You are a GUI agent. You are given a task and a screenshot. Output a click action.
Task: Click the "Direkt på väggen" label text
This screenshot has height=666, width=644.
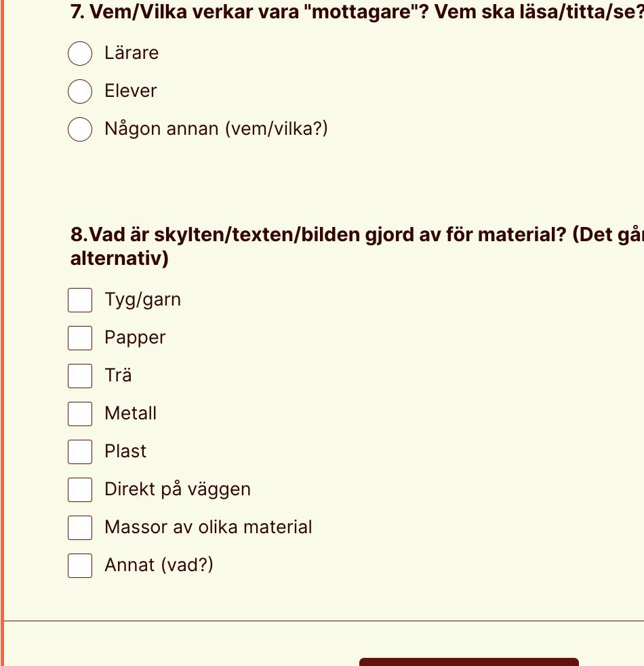point(178,489)
